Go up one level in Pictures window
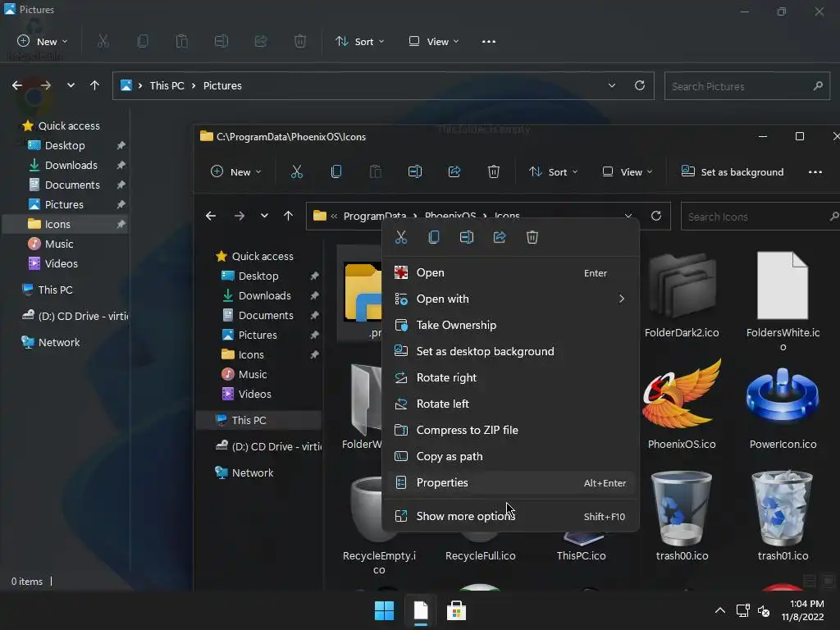 95,85
